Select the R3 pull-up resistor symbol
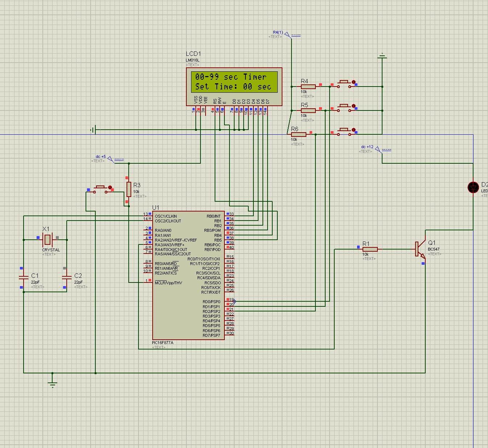The width and height of the screenshot is (488, 448). 129,189
